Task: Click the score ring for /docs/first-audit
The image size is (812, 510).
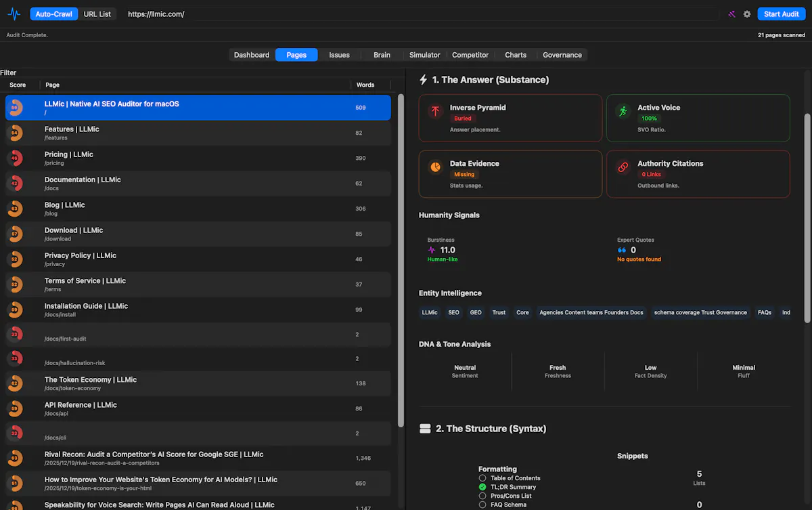Action: [15, 335]
